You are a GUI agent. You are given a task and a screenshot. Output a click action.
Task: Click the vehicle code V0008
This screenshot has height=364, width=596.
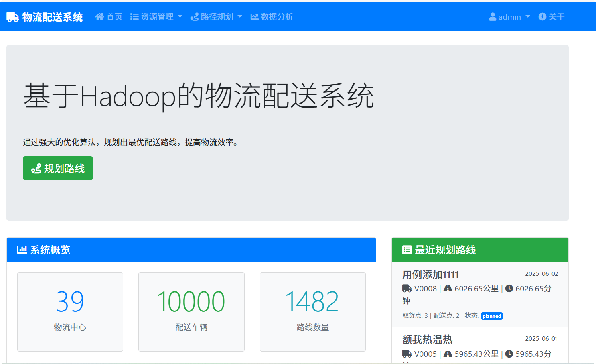point(426,289)
